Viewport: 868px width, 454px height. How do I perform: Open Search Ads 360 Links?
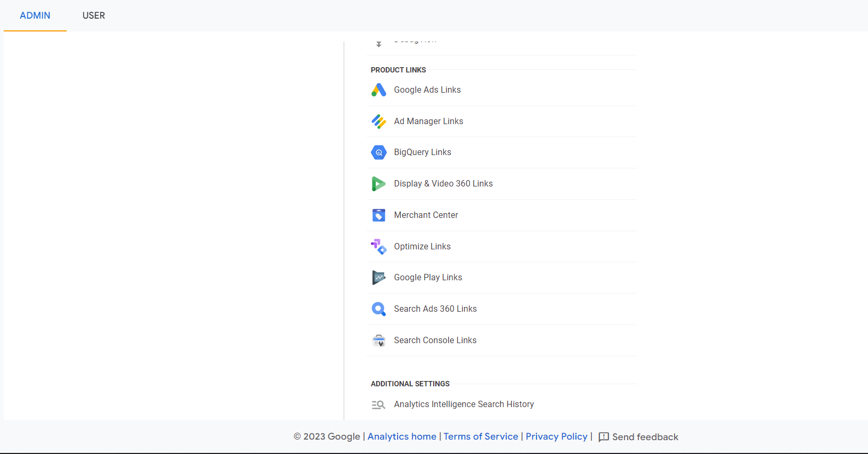[502, 309]
